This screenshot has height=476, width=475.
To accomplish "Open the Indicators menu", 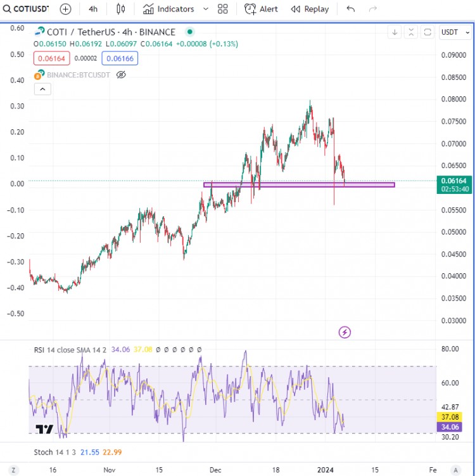I will (x=168, y=10).
